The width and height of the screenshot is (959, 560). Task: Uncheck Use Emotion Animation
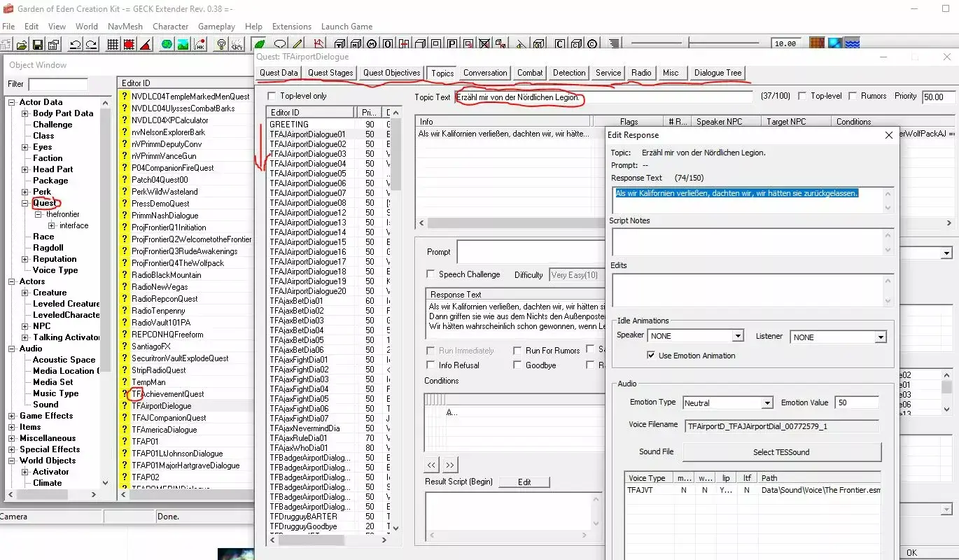point(652,356)
